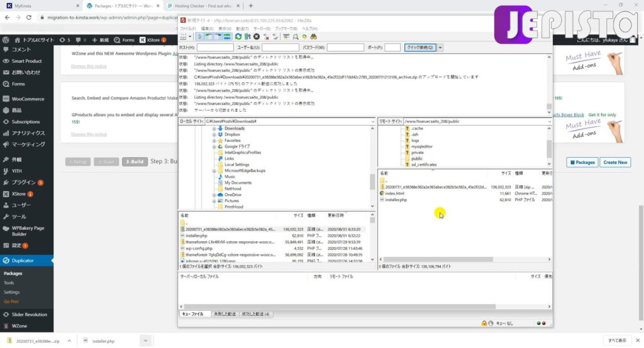
Task: Open the directory listing filters icon
Action: click(286, 36)
